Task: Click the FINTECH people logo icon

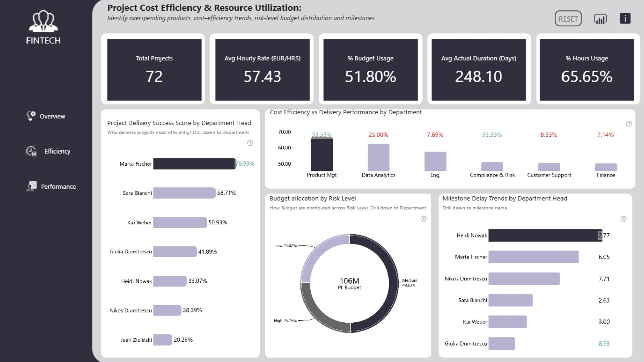Action: (x=43, y=21)
